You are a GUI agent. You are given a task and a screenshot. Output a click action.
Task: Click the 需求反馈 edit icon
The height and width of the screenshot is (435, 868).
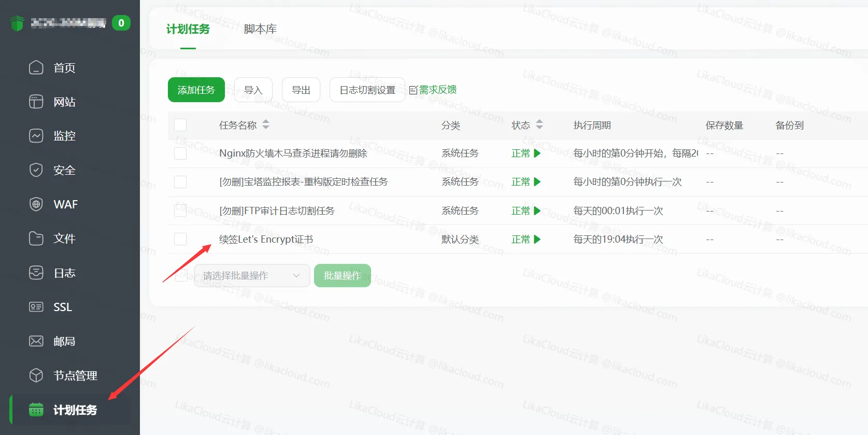[x=413, y=90]
